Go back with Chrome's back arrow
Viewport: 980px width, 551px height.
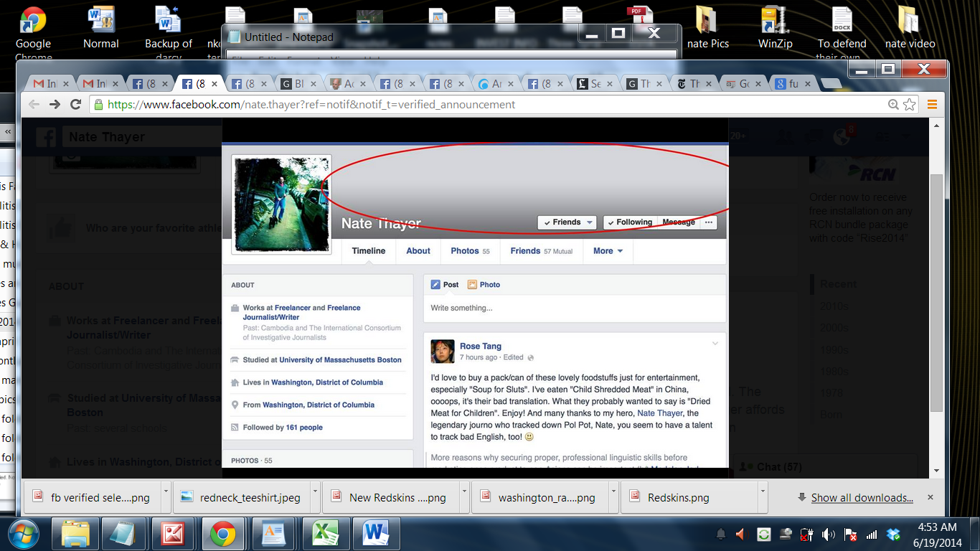tap(34, 105)
